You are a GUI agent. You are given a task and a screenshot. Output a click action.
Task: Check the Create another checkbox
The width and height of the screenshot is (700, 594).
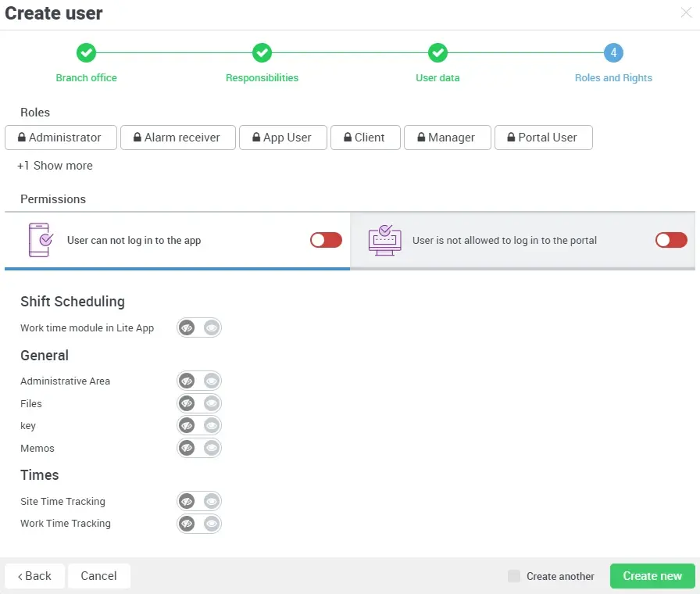[x=514, y=576]
